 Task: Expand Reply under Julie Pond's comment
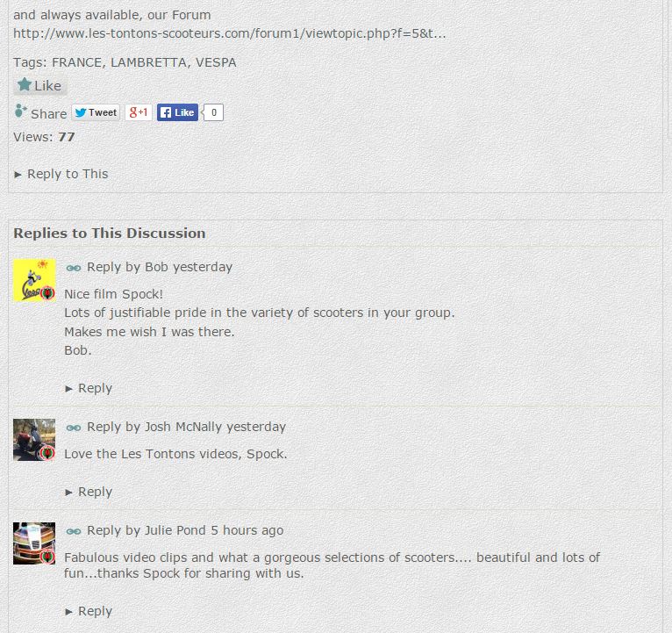point(89,611)
